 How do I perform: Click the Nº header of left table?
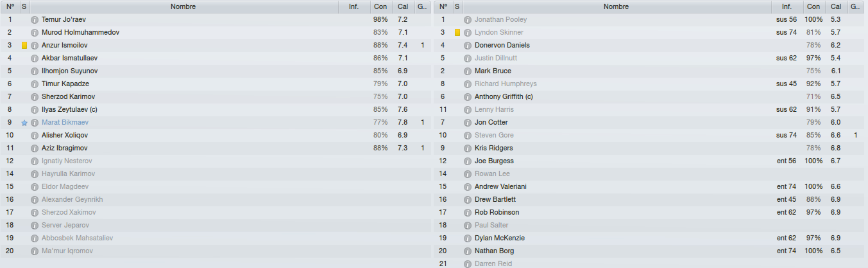click(x=10, y=6)
